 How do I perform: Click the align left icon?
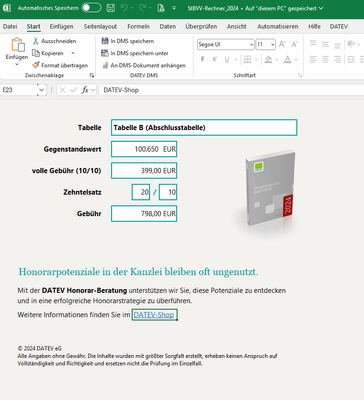pos(313,60)
